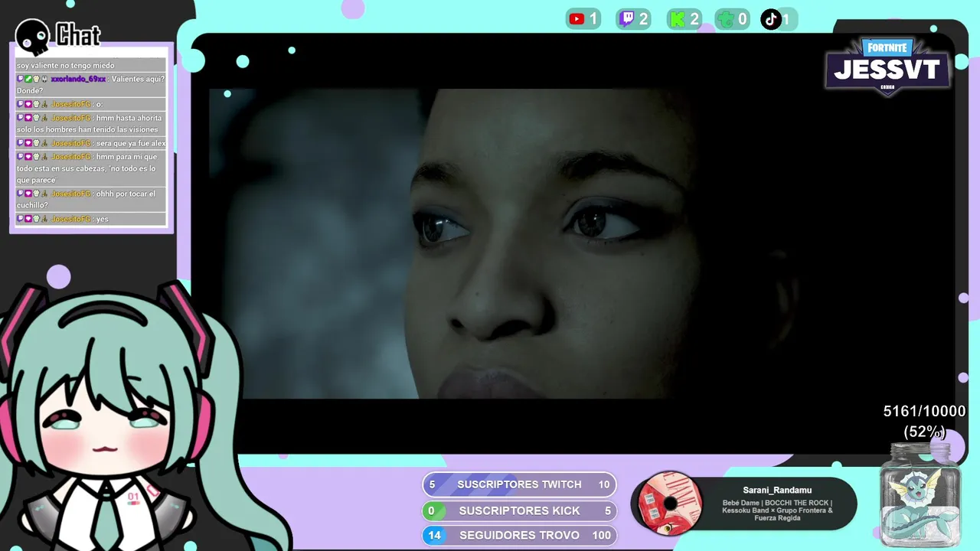Click the current value 14 on Trovo goal
Image resolution: width=980 pixels, height=551 pixels.
(x=434, y=535)
